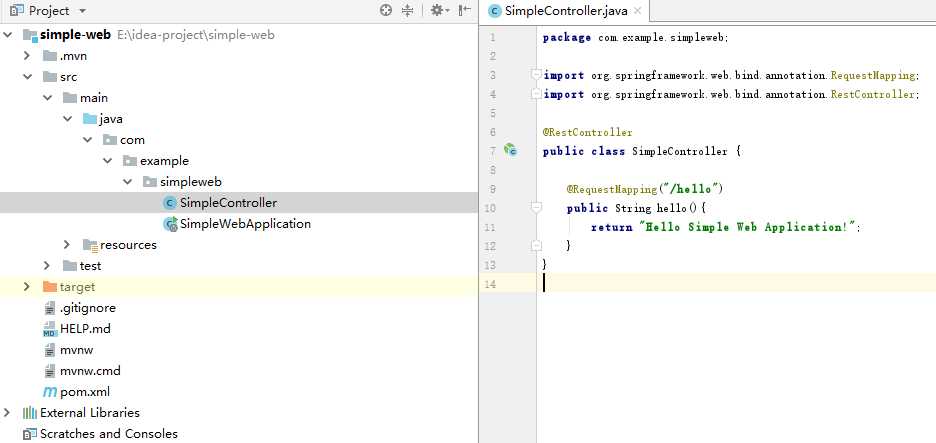Open the Project panel settings gear
Image resolution: width=936 pixels, height=443 pixels.
click(436, 10)
